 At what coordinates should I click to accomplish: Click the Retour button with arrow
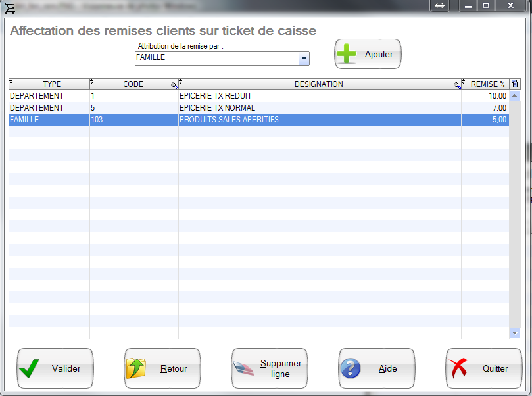[x=162, y=368]
